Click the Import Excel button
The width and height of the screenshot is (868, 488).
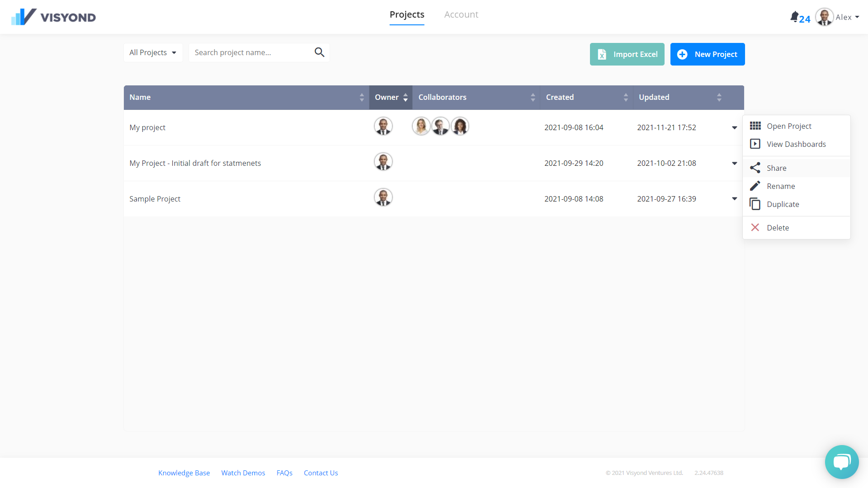627,54
